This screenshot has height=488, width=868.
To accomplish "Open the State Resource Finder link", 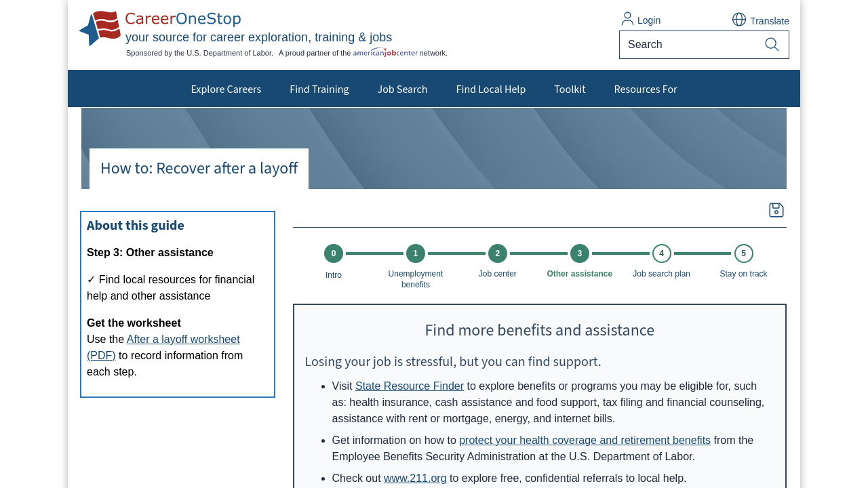I will coord(410,386).
